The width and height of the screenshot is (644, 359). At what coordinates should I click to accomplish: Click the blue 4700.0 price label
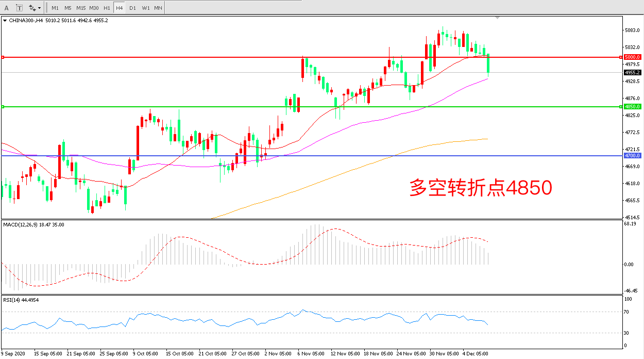click(632, 155)
